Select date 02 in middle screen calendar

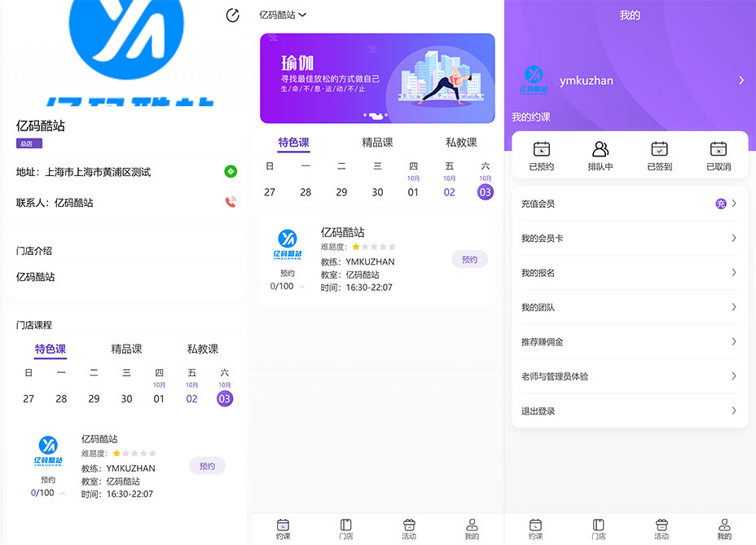click(450, 192)
